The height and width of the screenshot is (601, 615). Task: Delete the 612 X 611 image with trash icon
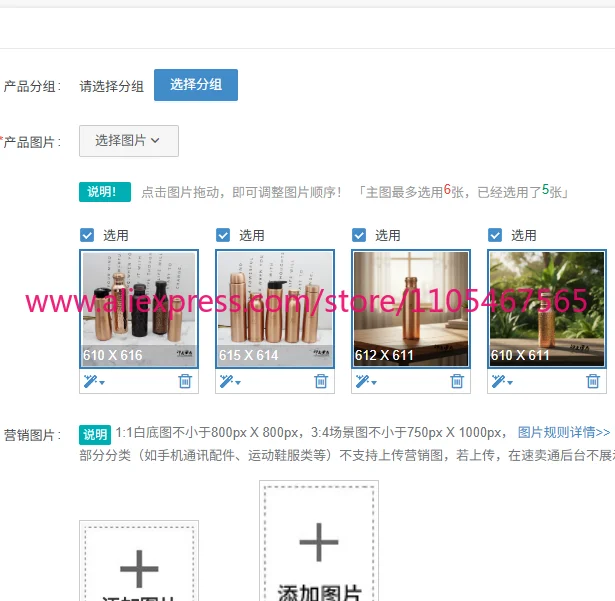[x=457, y=381]
